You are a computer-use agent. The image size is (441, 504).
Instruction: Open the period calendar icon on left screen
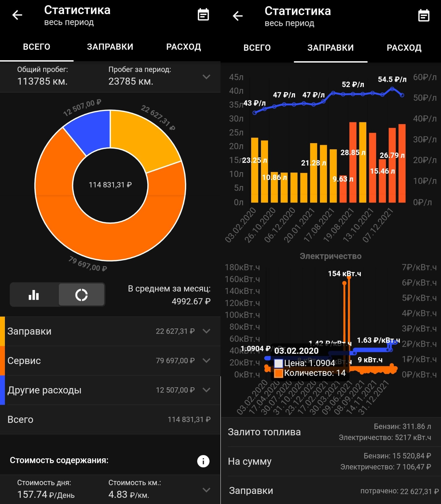coord(203,15)
